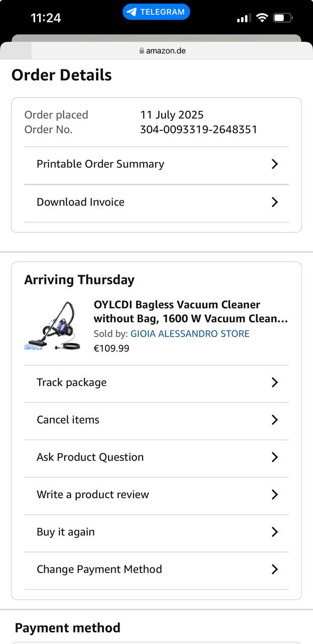313x644 pixels.
Task: Tap chevron beside Buy it again
Action: [274, 532]
